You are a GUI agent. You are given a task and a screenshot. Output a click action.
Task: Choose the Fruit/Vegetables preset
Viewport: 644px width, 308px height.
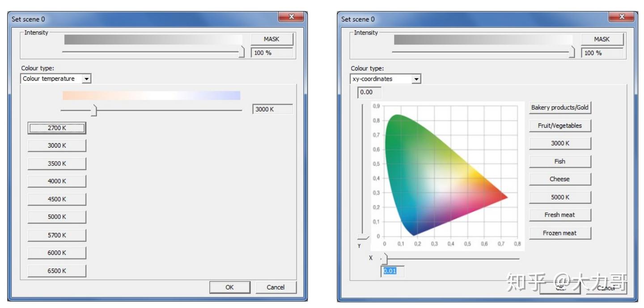(560, 126)
